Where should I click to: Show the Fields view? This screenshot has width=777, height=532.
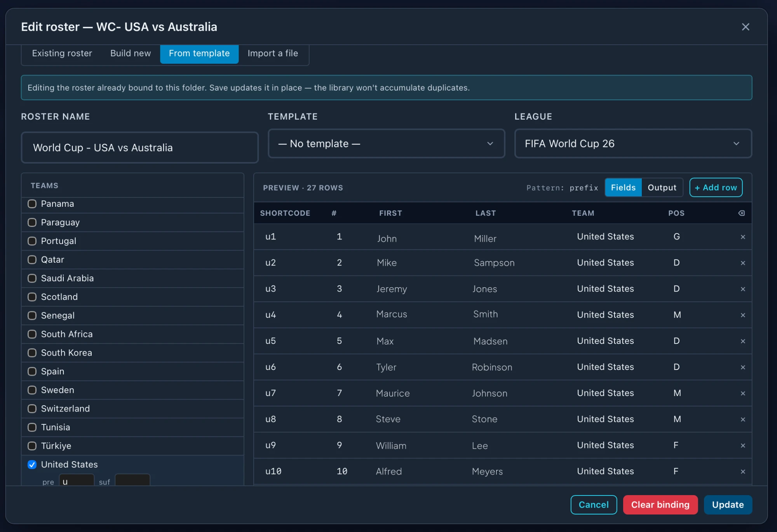coord(623,187)
